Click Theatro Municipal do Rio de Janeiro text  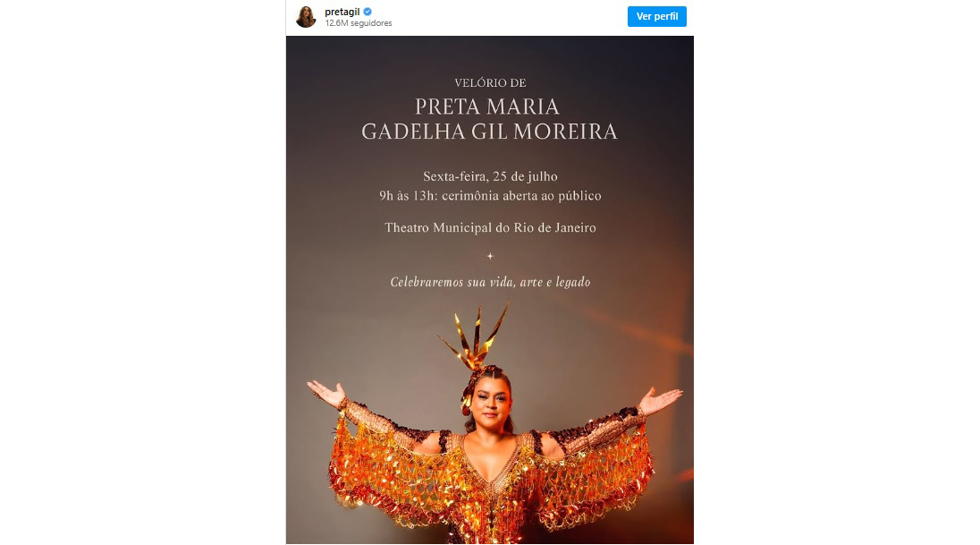490,228
